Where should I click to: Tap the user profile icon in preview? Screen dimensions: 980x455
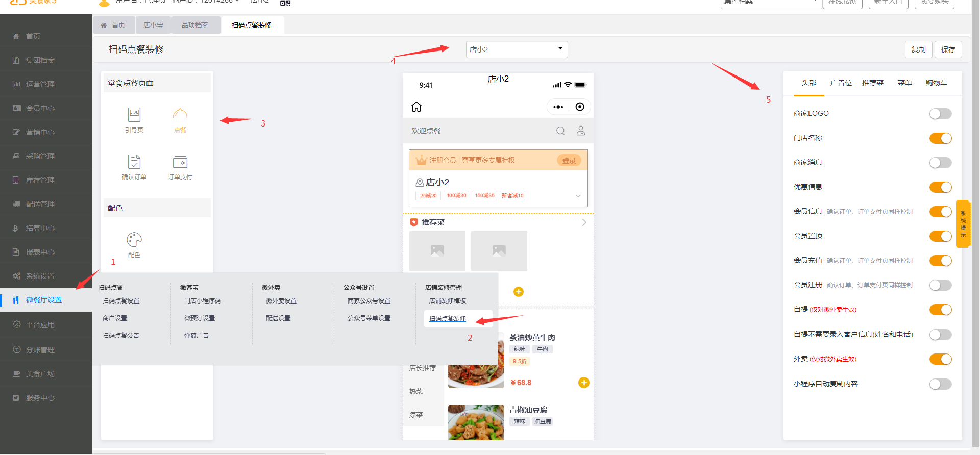pos(581,131)
